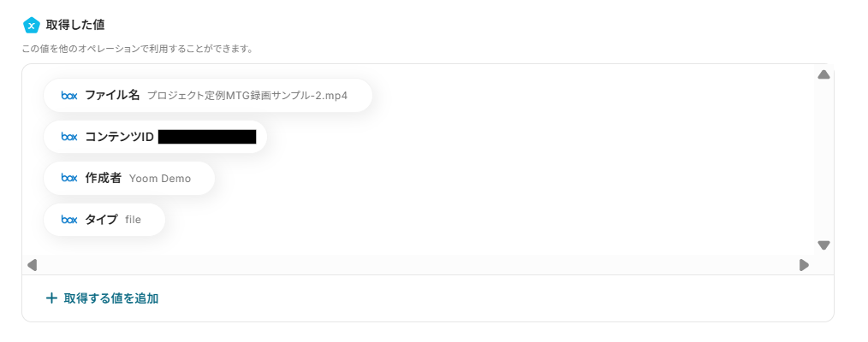Click the redacted content ID value
Viewport: 868px width, 342px height.
[207, 137]
